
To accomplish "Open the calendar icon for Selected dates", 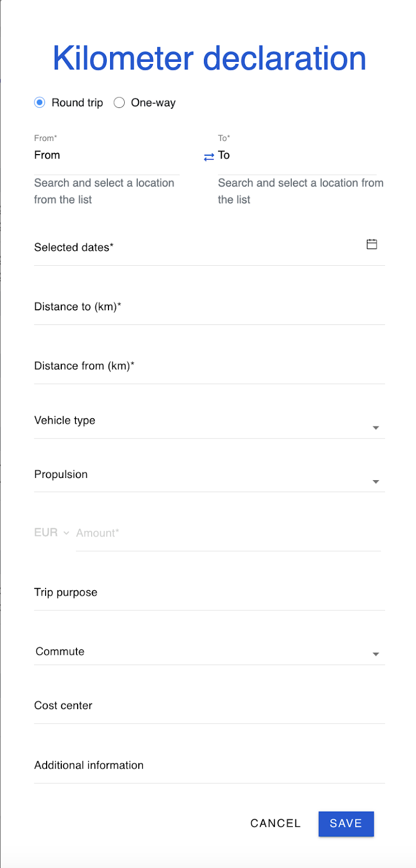I will click(372, 244).
